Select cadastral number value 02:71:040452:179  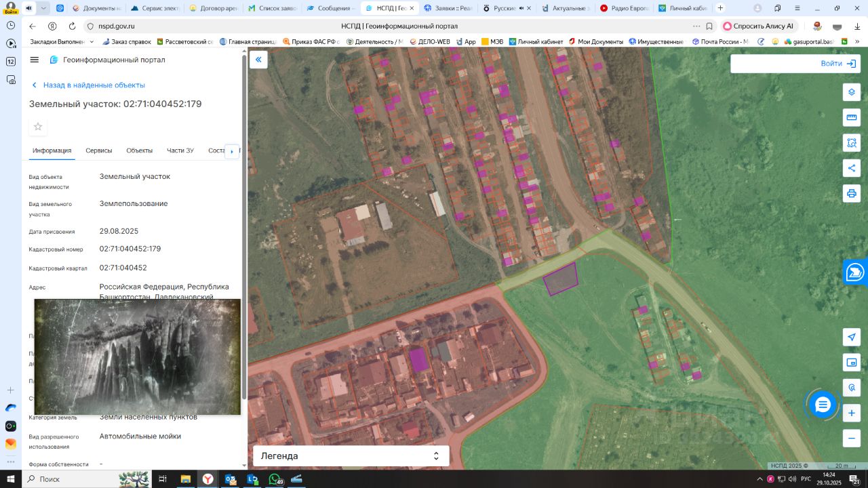pyautogui.click(x=130, y=249)
